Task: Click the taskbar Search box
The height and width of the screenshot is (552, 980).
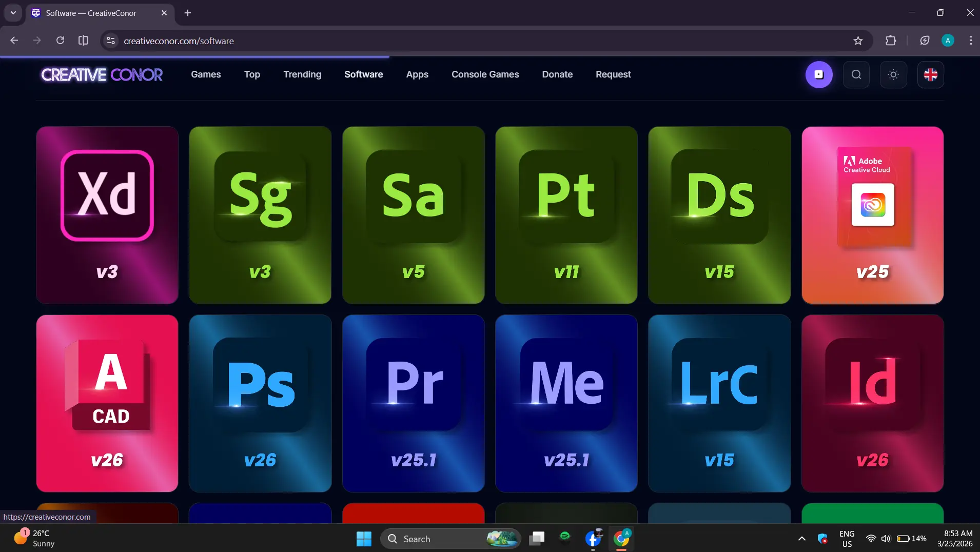Action: point(450,539)
